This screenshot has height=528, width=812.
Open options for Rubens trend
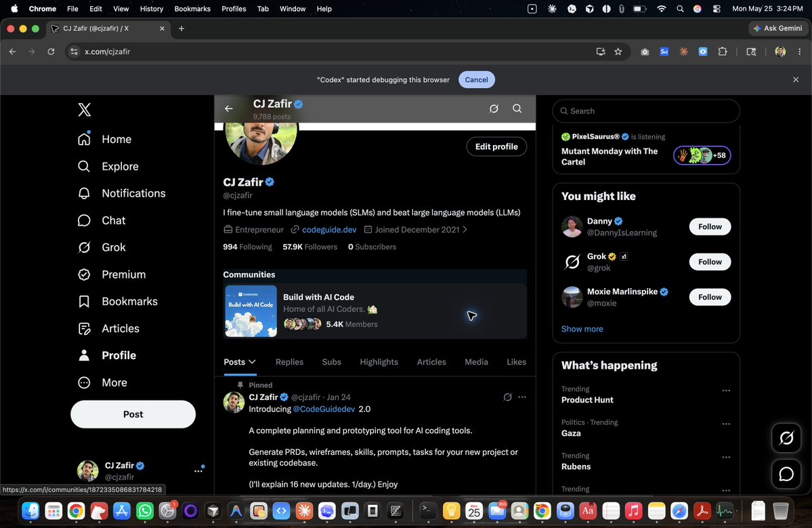click(726, 457)
